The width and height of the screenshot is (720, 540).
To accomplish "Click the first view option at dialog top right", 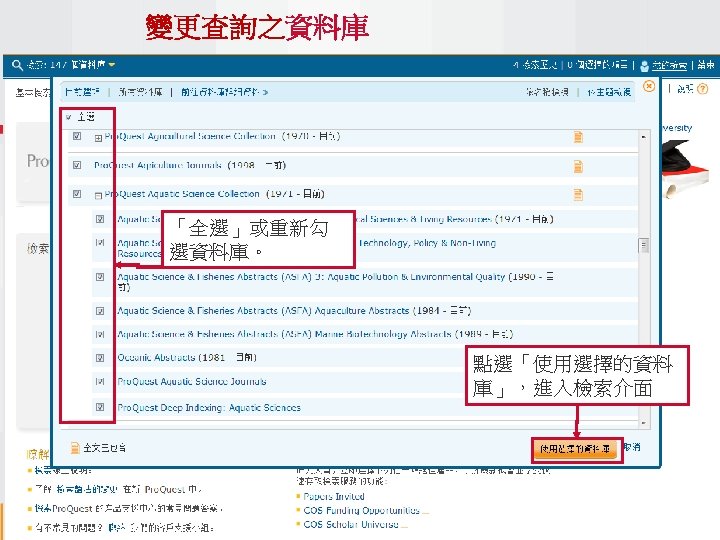I will point(547,92).
